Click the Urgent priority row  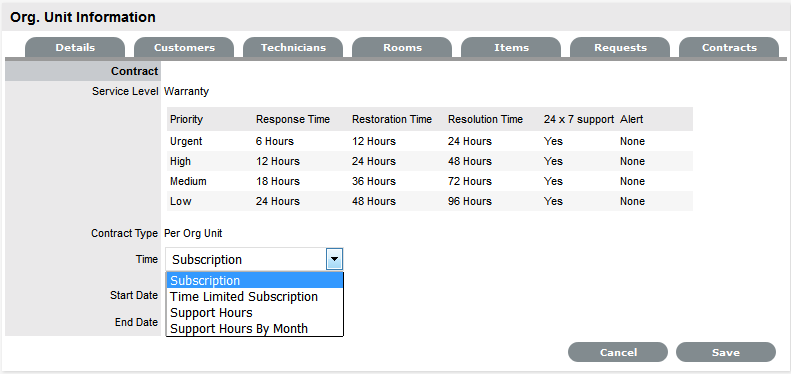(429, 141)
